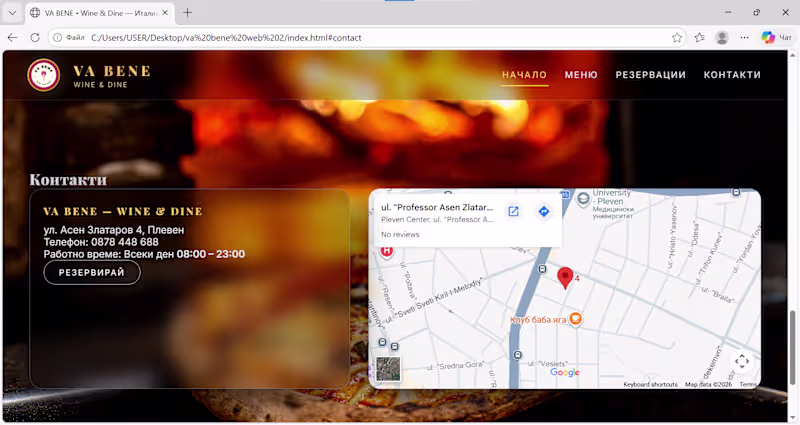Viewport: 800px width, 425px height.
Task: Reload the page with the refresh icon
Action: click(x=35, y=37)
